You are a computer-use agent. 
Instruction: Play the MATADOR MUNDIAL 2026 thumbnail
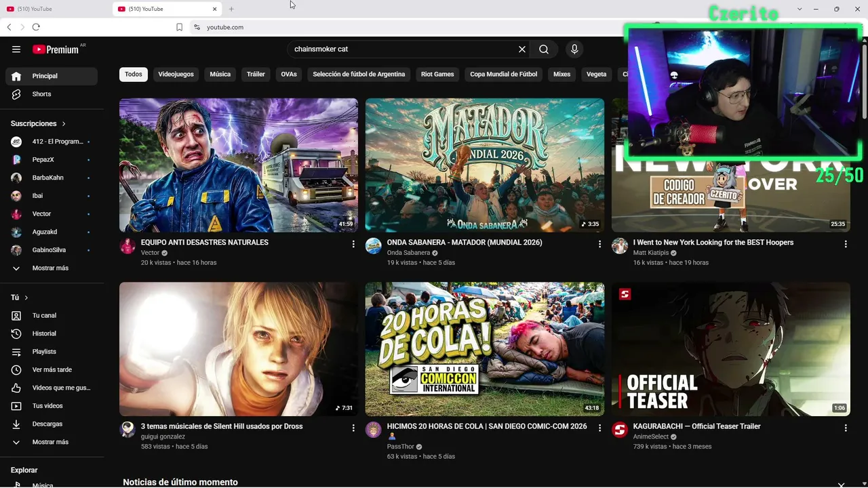(x=485, y=165)
